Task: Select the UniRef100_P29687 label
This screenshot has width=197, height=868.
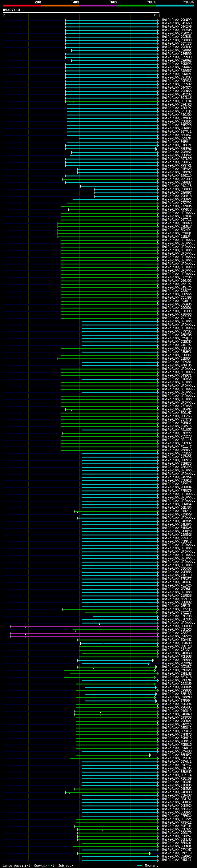Action: pos(177,71)
